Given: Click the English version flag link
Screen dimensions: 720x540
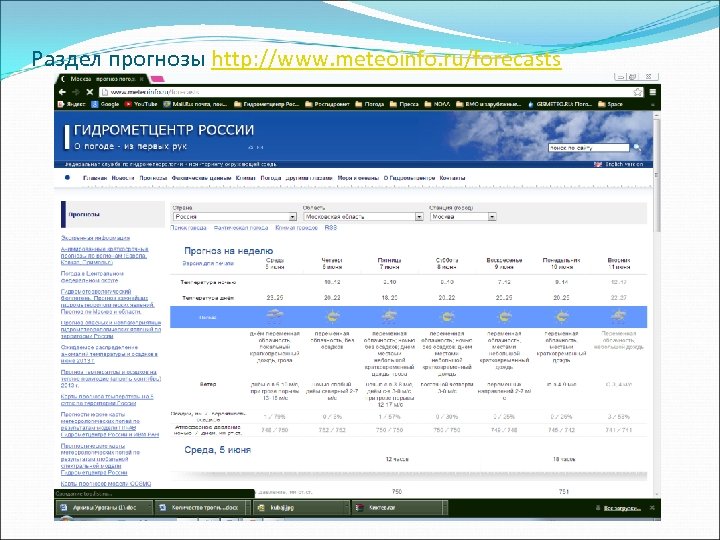Looking at the screenshot, I should point(619,164).
